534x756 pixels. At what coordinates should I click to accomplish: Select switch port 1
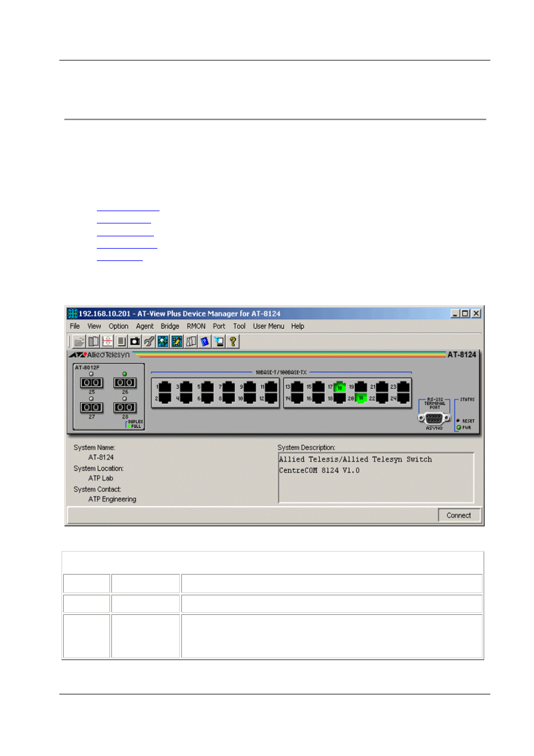165,386
